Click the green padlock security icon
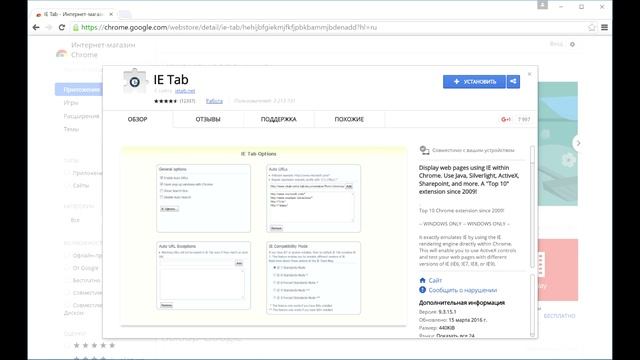The image size is (640, 360). coord(76,27)
